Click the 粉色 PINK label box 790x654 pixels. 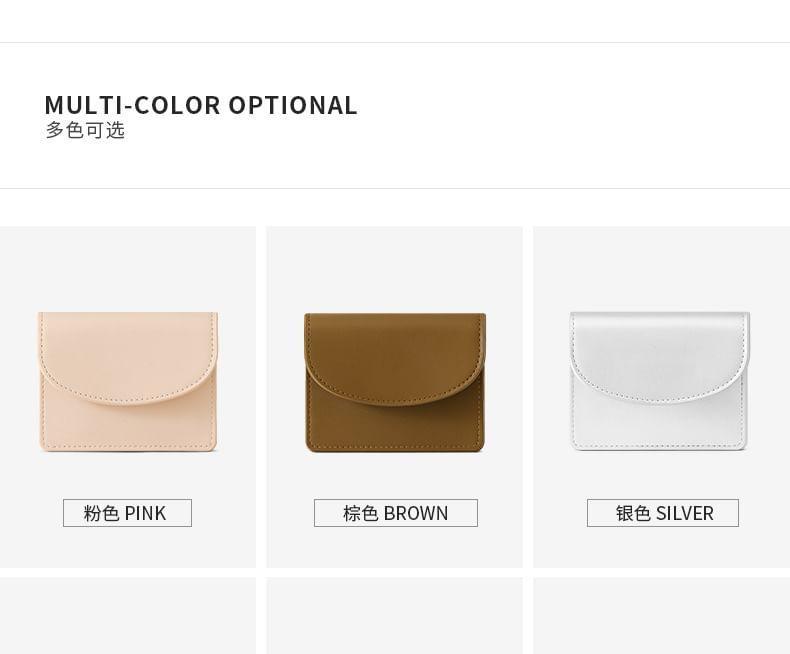click(x=127, y=513)
